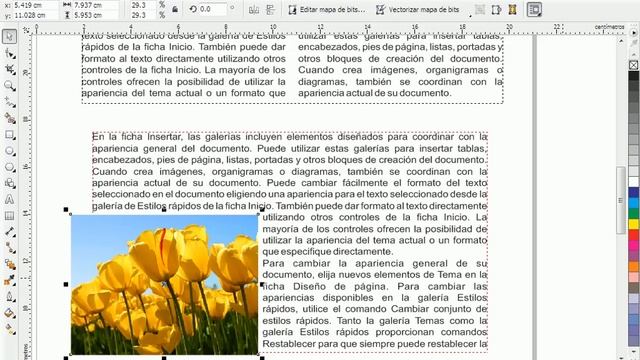The height and width of the screenshot is (360, 640).
Task: Pick the cyan blue palette swatch
Action: click(x=633, y=202)
